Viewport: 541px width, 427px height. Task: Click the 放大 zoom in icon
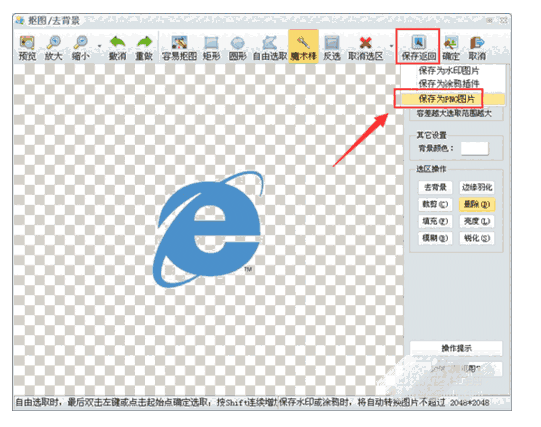coord(53,42)
